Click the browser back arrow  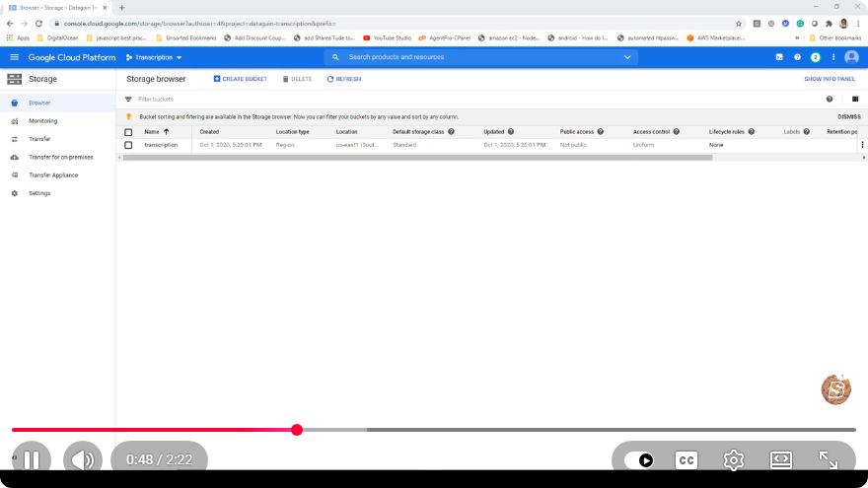click(x=10, y=24)
